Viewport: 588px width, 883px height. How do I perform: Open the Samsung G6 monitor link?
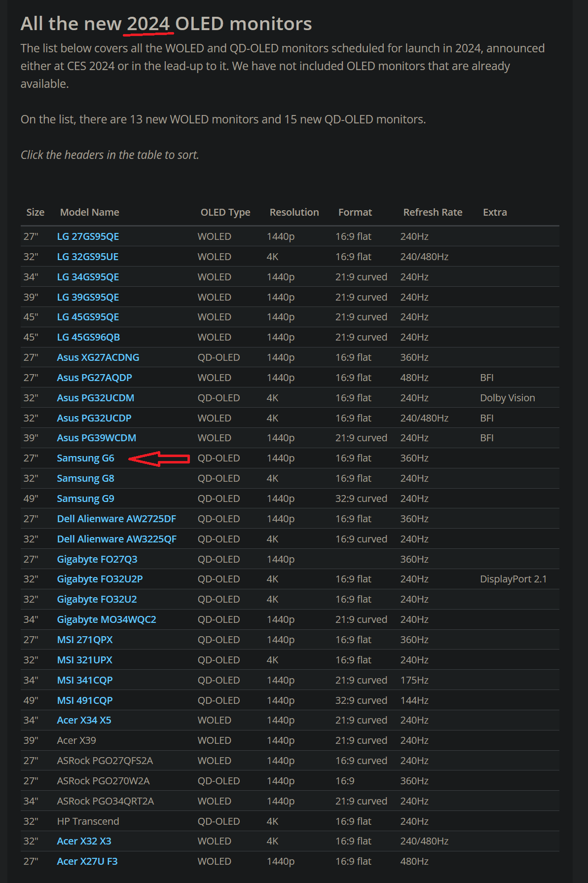(85, 458)
